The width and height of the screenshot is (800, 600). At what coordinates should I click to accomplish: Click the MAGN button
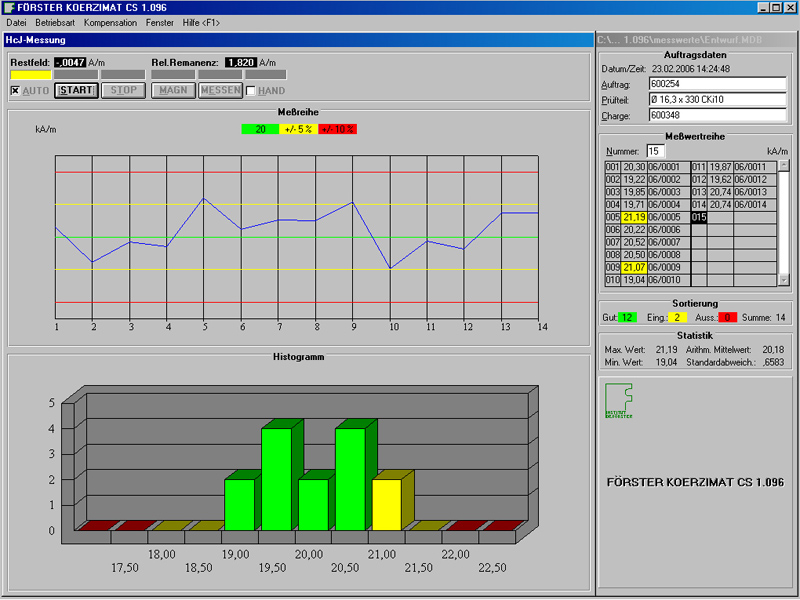click(x=173, y=91)
